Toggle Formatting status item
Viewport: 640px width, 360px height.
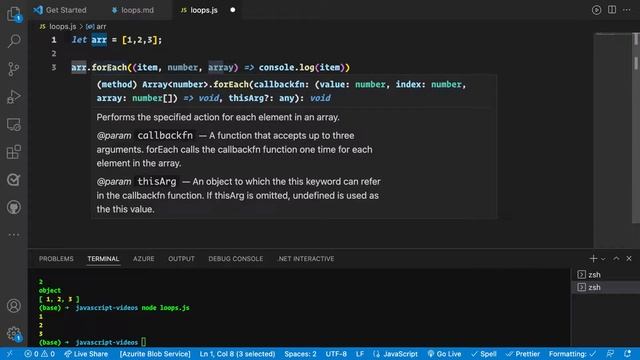[x=572, y=354]
